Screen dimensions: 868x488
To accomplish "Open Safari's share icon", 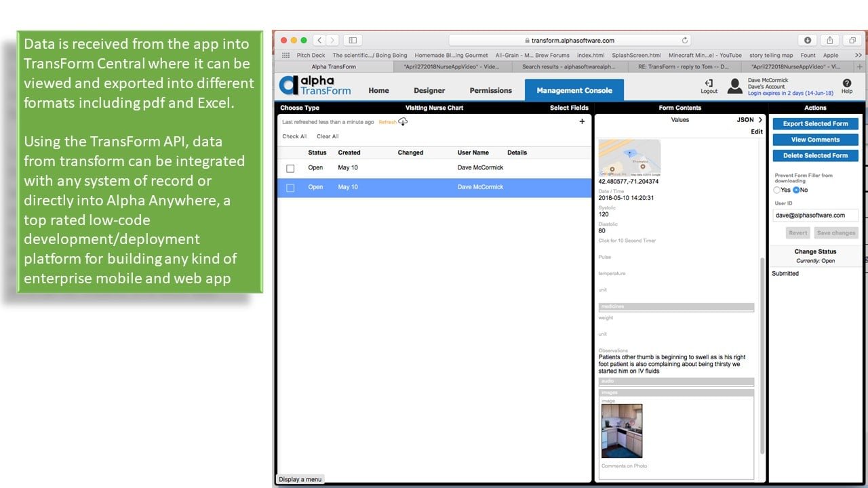I will coord(829,41).
